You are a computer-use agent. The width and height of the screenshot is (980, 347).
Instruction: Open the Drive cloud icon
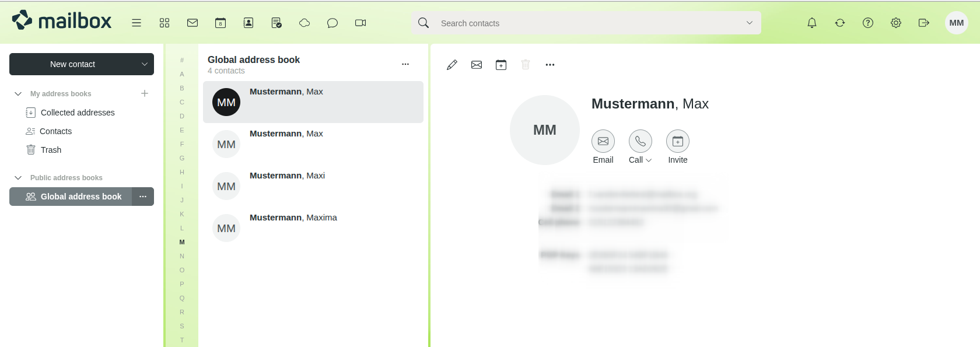coord(304,23)
